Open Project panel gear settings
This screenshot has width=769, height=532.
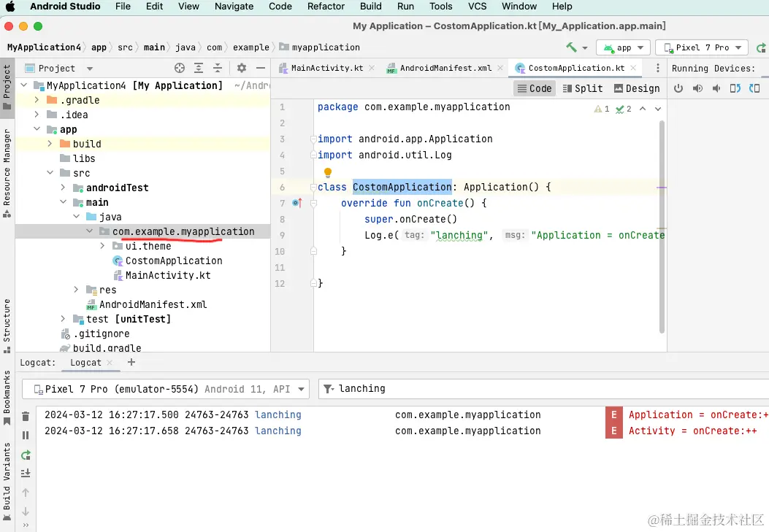[x=241, y=68]
